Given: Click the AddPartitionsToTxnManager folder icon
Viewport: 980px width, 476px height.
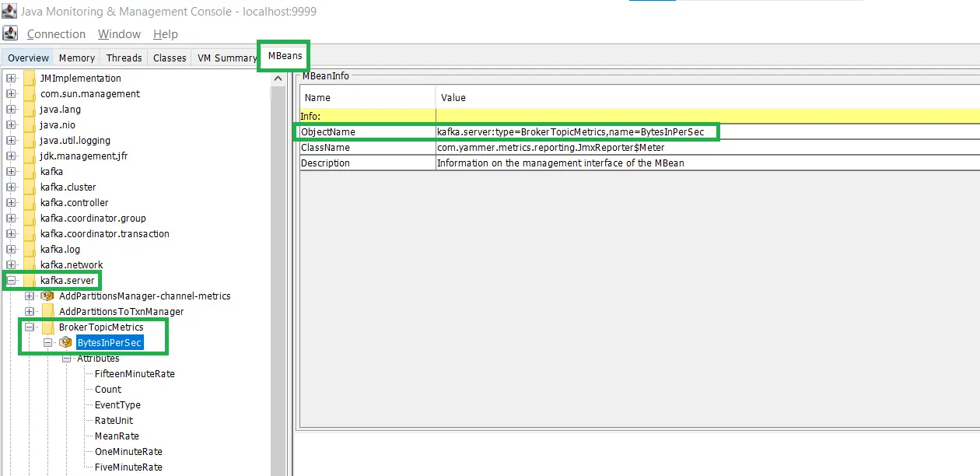Looking at the screenshot, I should (47, 312).
